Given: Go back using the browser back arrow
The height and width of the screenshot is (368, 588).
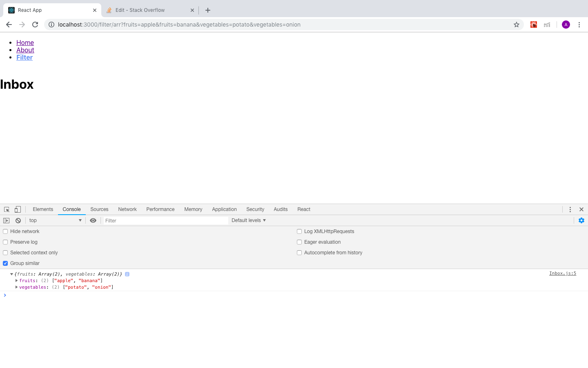Looking at the screenshot, I should [x=9, y=25].
